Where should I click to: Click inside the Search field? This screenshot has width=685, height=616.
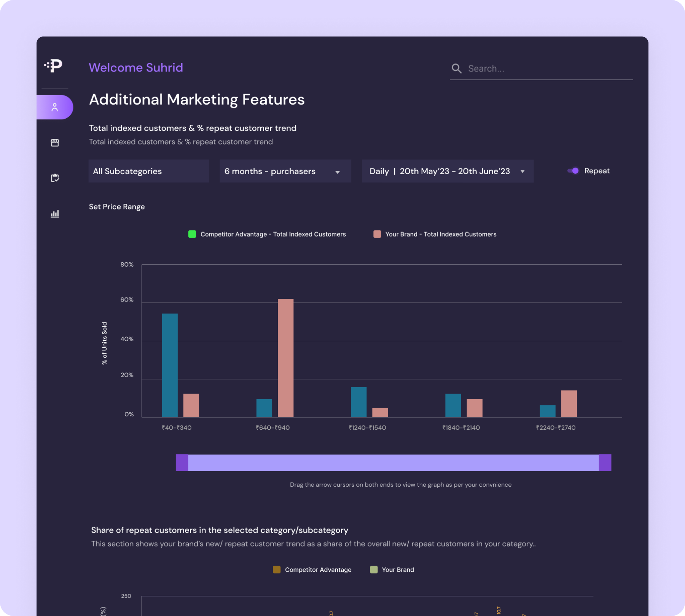[533, 68]
